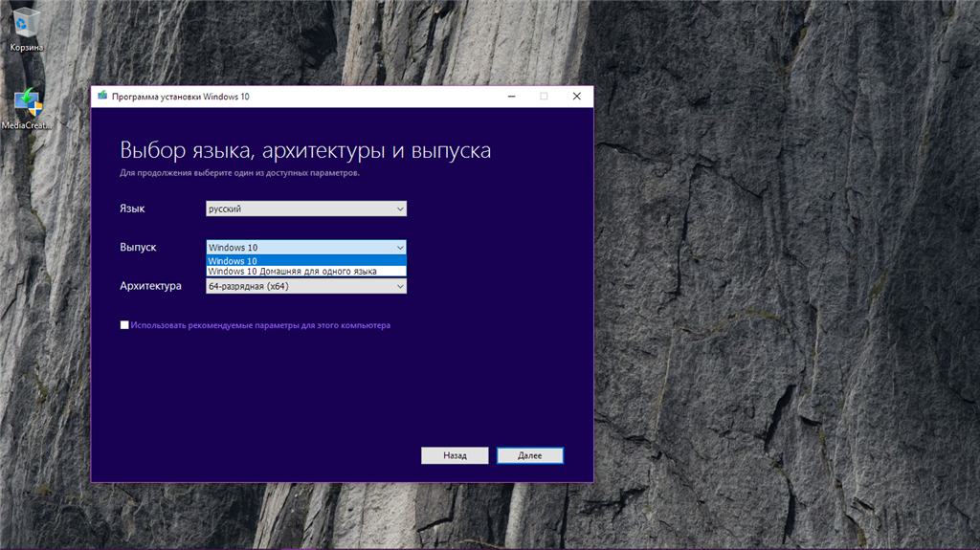980x550 pixels.
Task: Click the Далее (Next) button
Action: [x=530, y=455]
